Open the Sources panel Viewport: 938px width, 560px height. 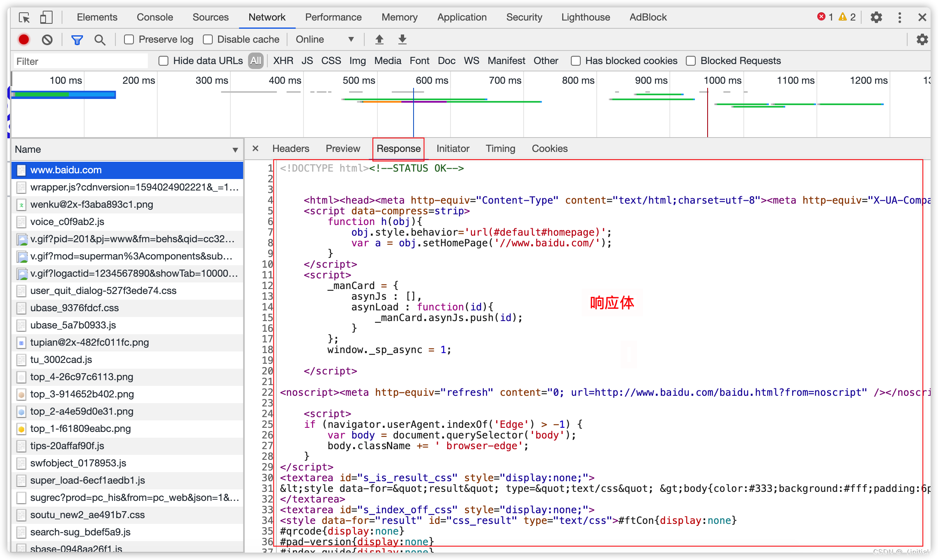211,17
